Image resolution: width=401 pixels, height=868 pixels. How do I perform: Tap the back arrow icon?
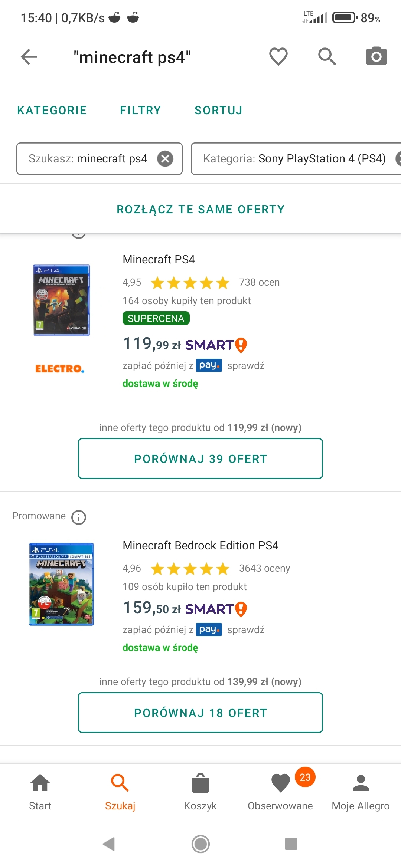click(29, 57)
